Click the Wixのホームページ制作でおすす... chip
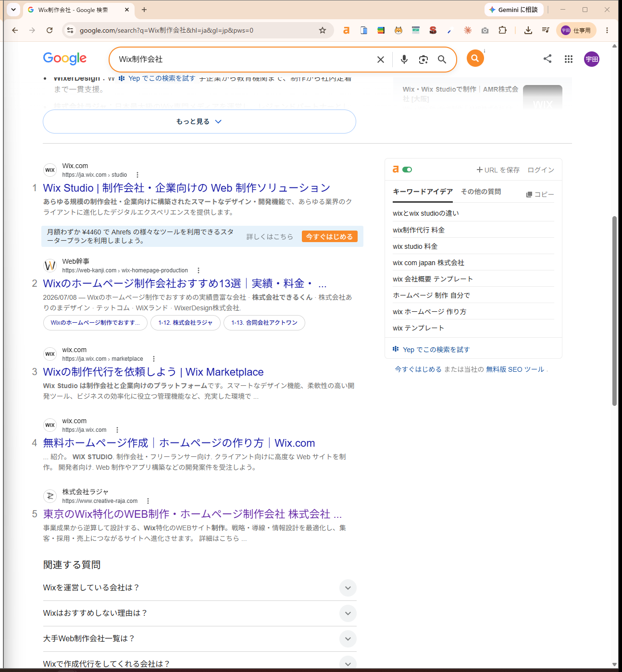 pyautogui.click(x=95, y=323)
